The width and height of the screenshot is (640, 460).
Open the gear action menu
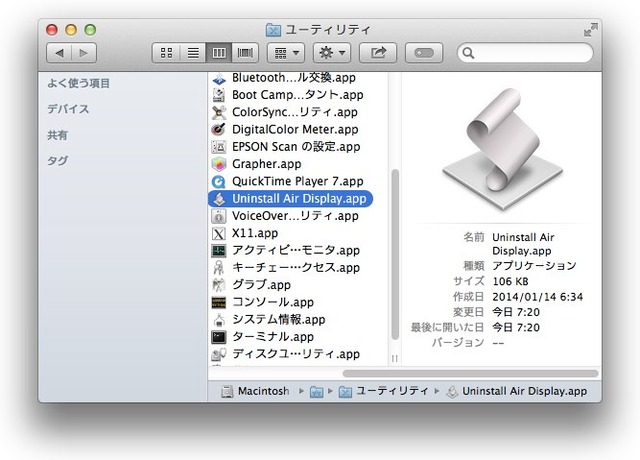[332, 53]
